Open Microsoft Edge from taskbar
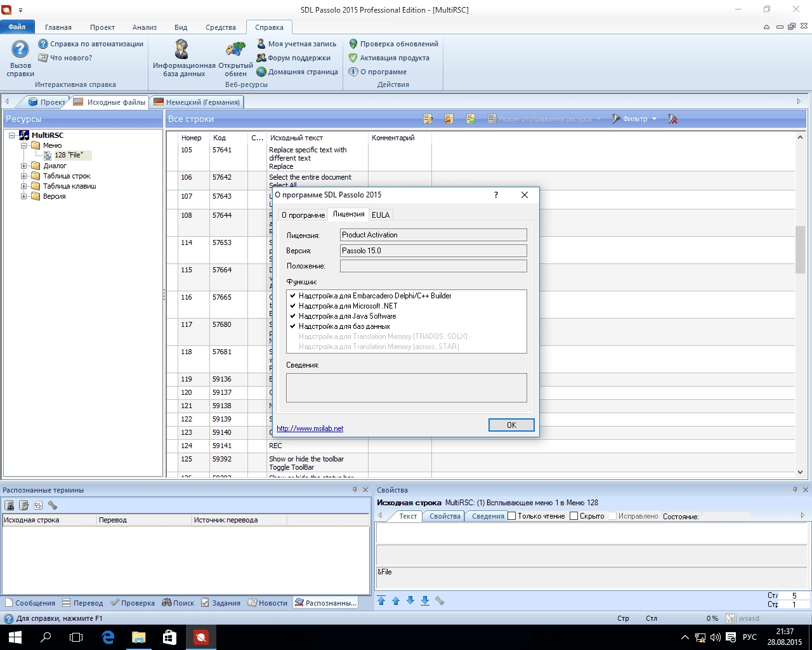The image size is (812, 650). tap(108, 637)
